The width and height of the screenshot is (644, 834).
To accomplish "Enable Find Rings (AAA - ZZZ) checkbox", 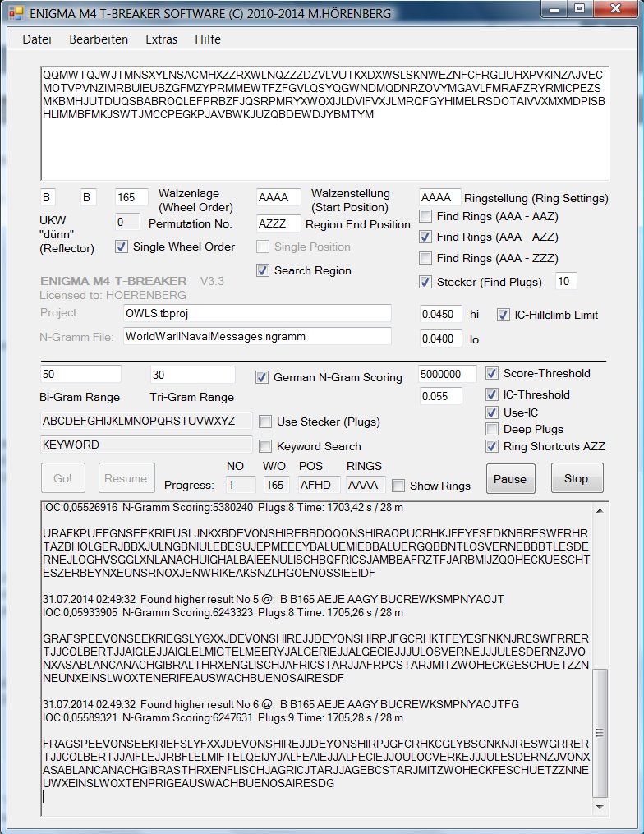I will pyautogui.click(x=425, y=259).
